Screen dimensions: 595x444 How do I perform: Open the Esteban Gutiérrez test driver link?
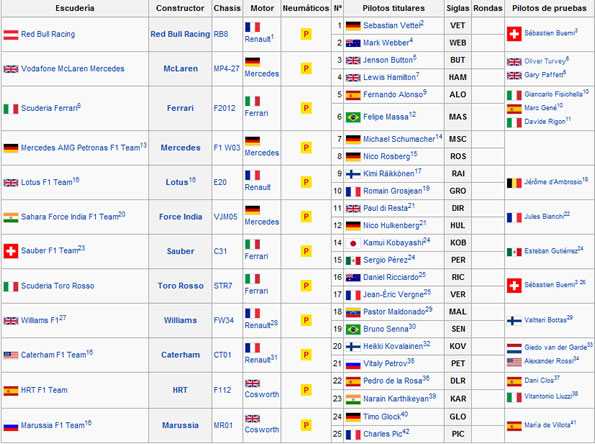551,251
